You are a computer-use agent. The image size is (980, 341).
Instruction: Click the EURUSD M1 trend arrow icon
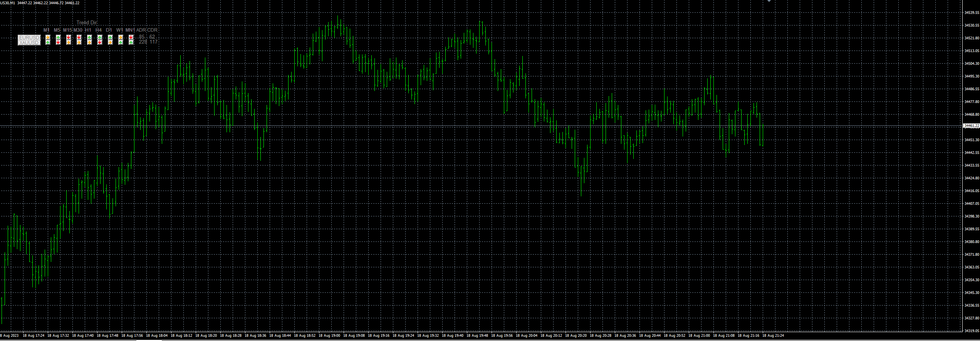pos(48,37)
